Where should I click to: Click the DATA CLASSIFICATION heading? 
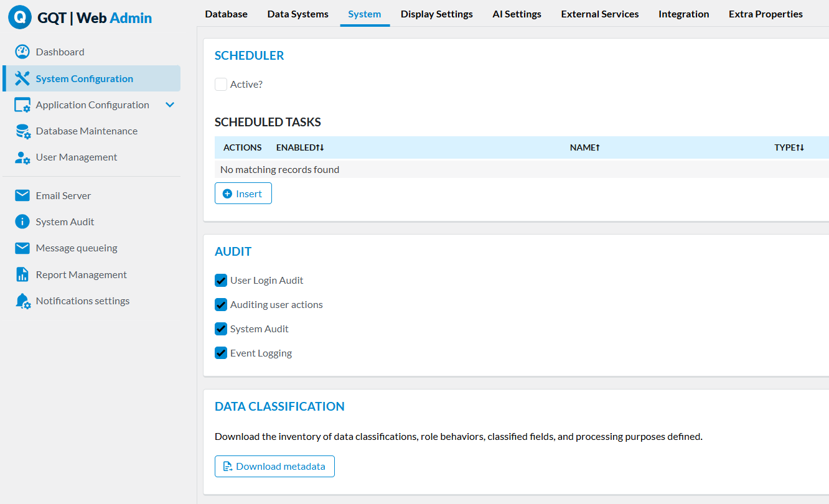[x=279, y=406]
